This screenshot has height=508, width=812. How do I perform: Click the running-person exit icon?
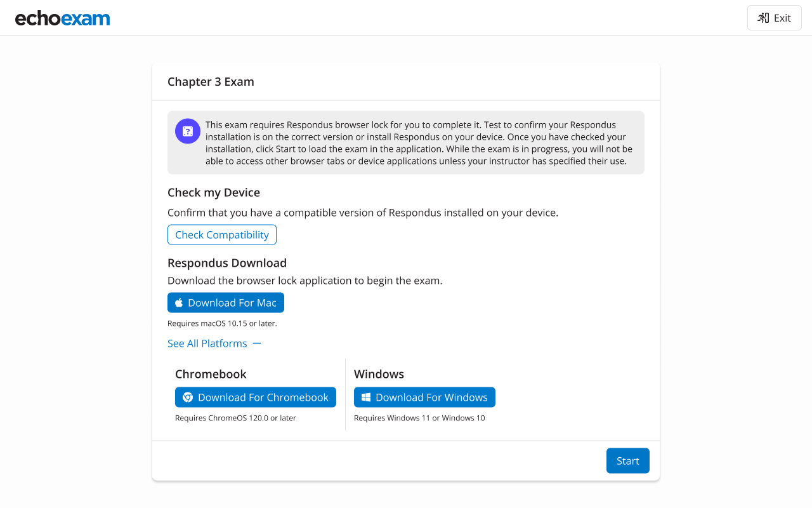pyautogui.click(x=763, y=18)
